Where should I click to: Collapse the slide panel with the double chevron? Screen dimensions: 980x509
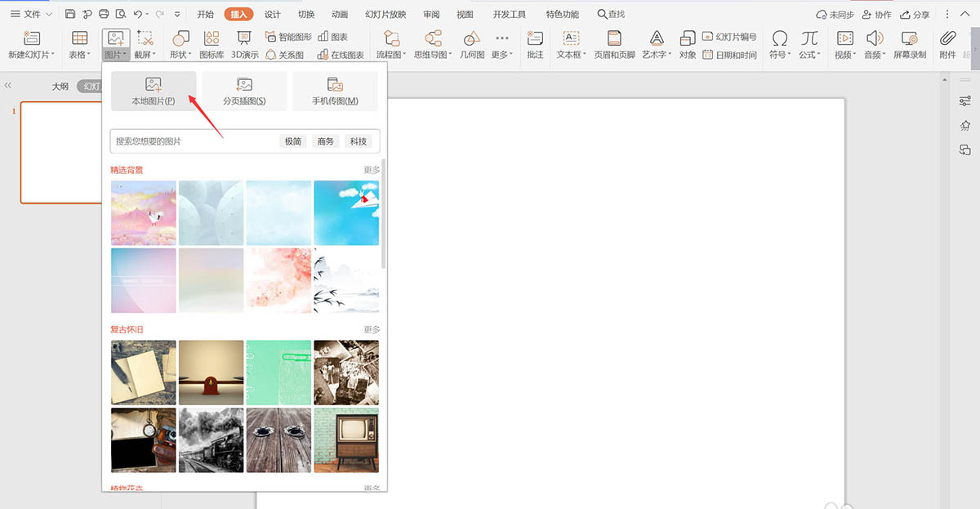(x=8, y=85)
